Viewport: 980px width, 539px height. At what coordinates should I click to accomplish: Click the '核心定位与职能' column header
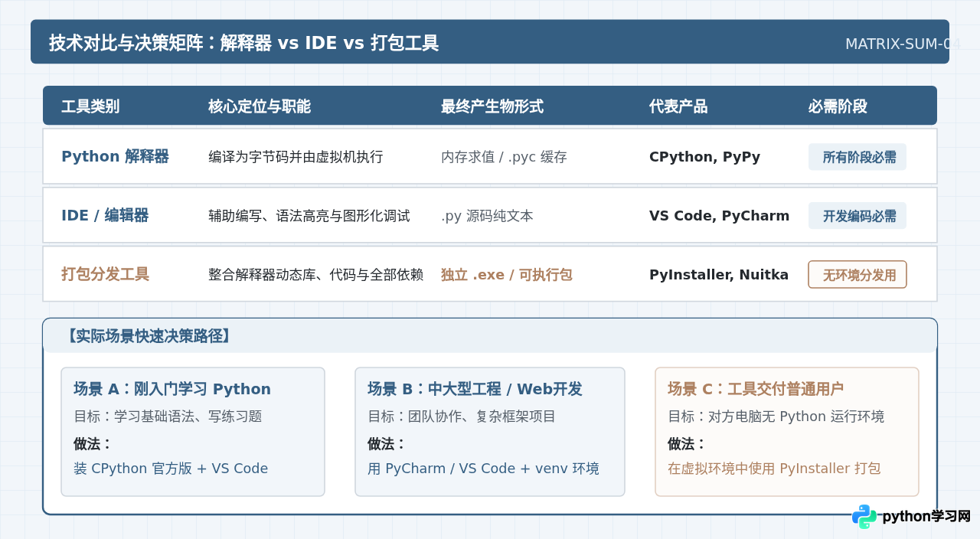coord(260,106)
